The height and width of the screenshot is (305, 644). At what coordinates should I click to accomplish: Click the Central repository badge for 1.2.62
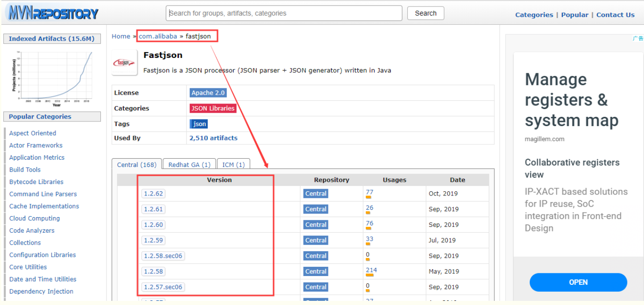316,194
